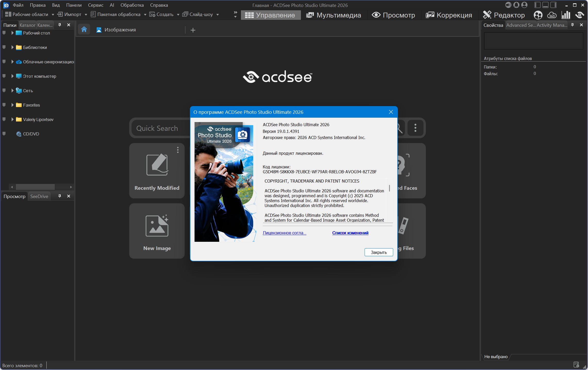Open the Сервис menu
This screenshot has width=588, height=370.
click(x=96, y=5)
